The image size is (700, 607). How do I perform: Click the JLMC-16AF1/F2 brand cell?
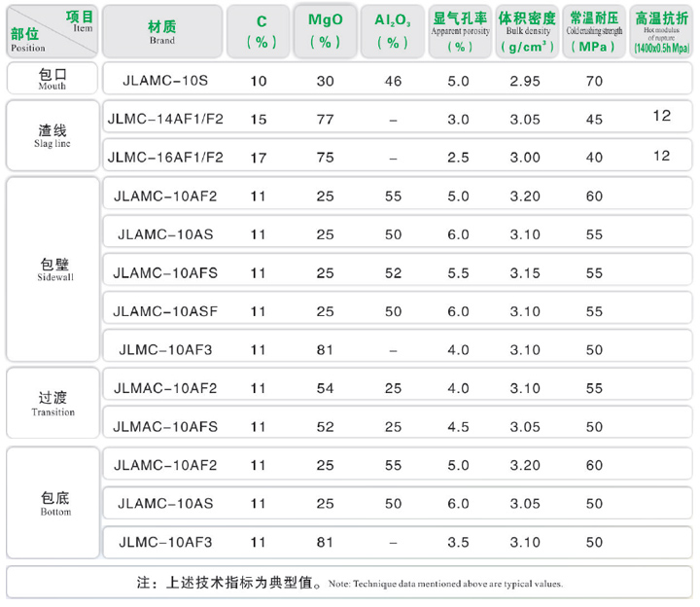(x=164, y=157)
